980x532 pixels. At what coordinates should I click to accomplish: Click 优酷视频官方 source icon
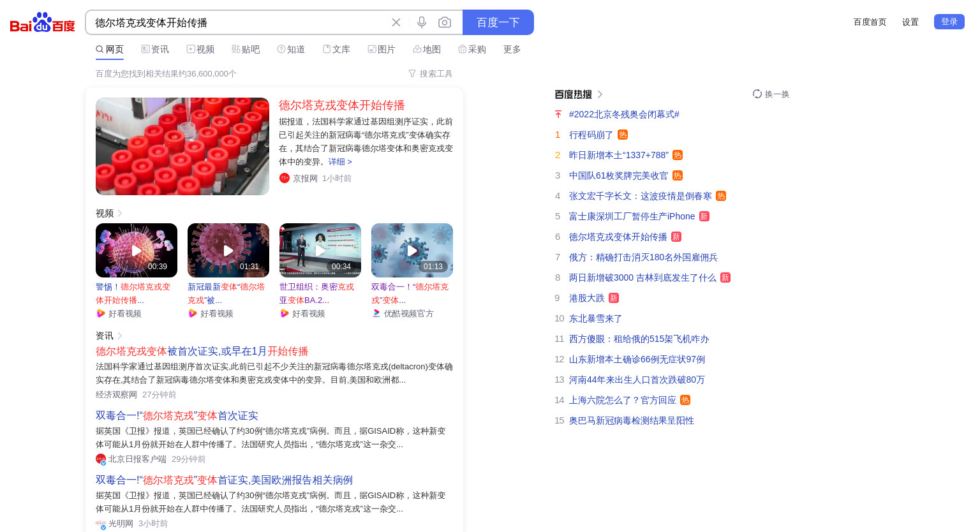click(376, 313)
